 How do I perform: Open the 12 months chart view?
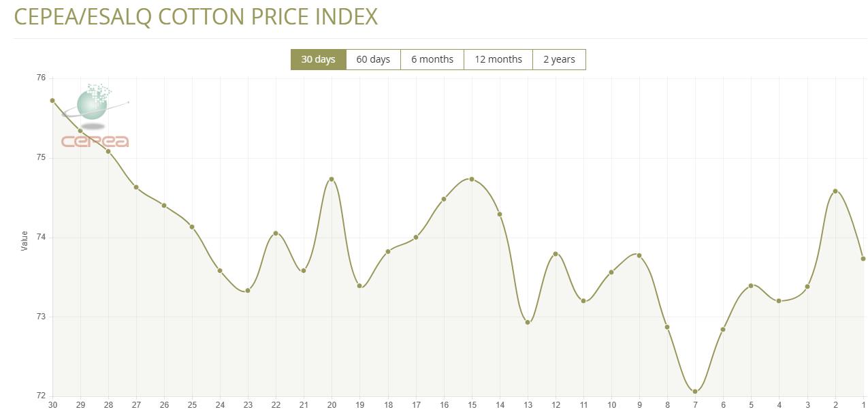point(498,59)
